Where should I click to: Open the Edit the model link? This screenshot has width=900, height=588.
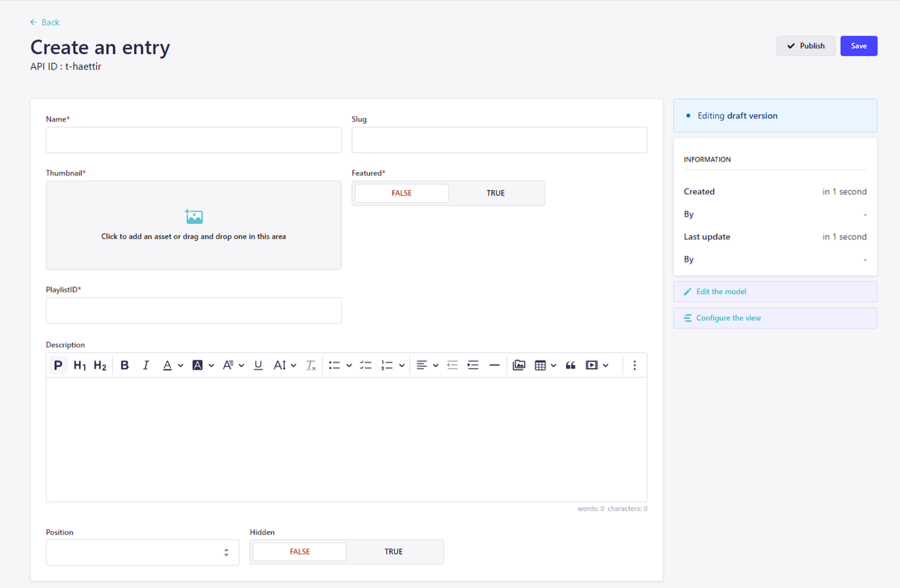(x=721, y=291)
